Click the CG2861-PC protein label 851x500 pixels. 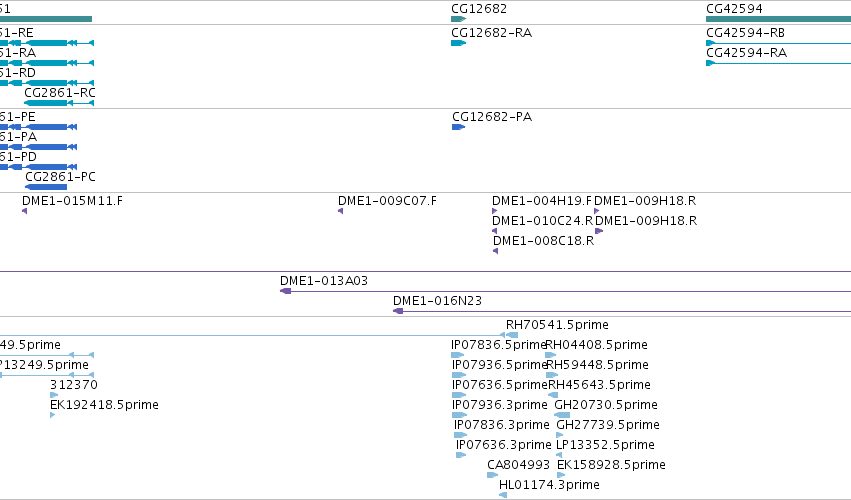(60, 177)
